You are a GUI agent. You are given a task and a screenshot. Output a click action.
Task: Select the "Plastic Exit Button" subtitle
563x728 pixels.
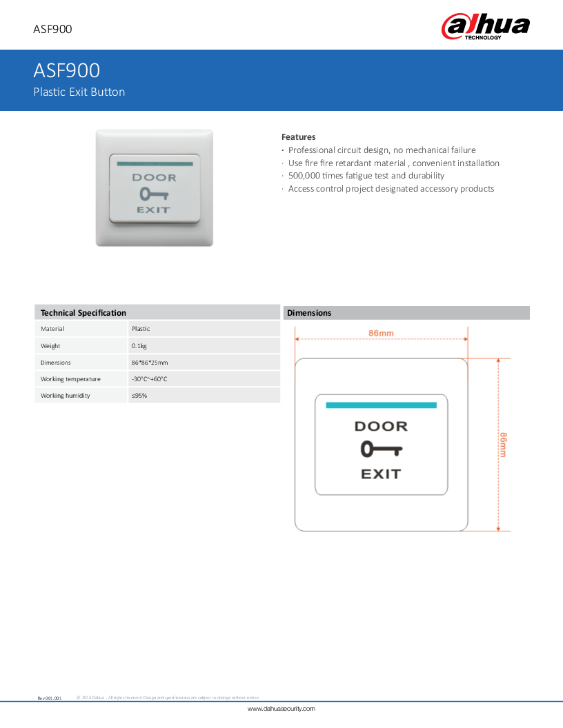pos(79,92)
